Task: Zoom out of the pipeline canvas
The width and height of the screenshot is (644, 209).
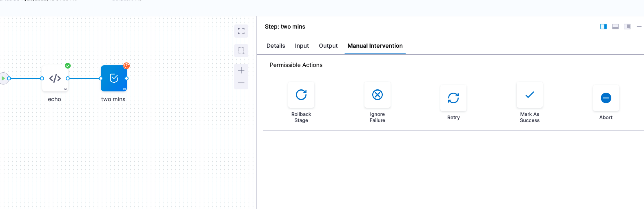Action: [241, 83]
